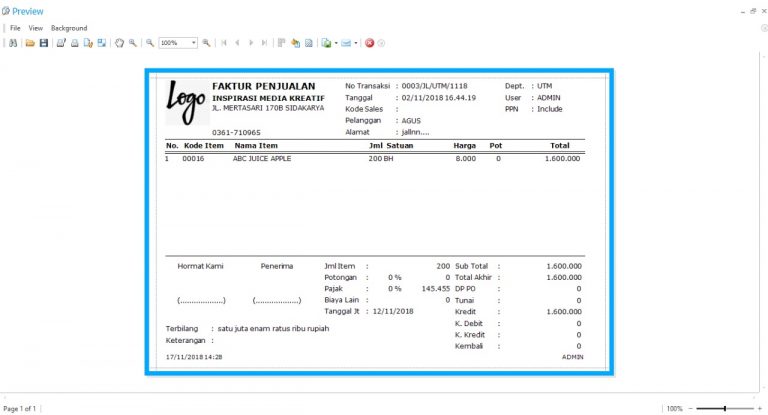
Task: Click item name 'ABC JUICE APPLE'
Action: pyautogui.click(x=262, y=159)
